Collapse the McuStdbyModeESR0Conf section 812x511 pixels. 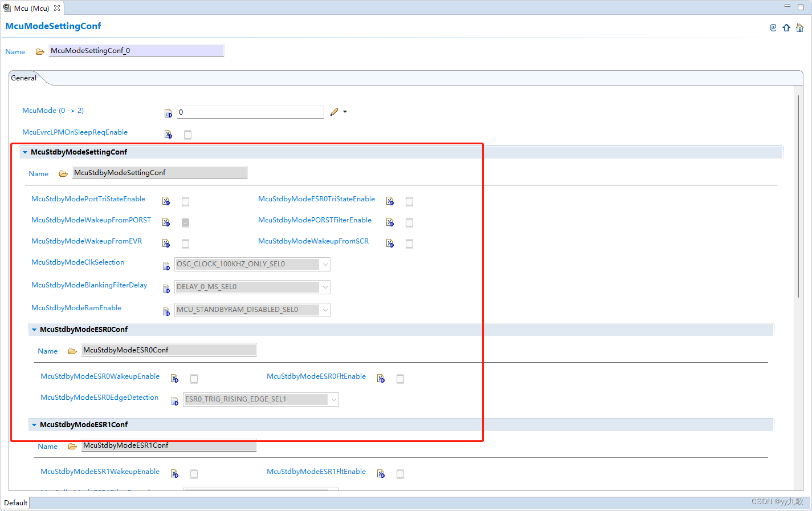[x=34, y=330]
